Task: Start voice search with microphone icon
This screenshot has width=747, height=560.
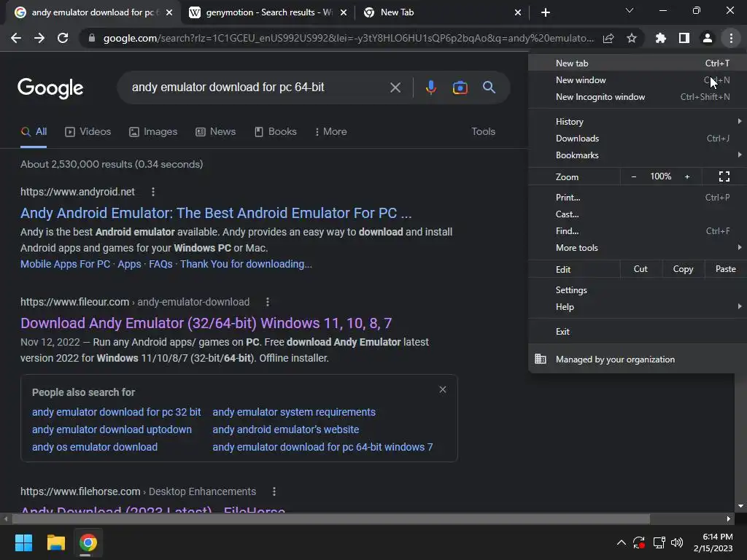Action: pos(430,87)
